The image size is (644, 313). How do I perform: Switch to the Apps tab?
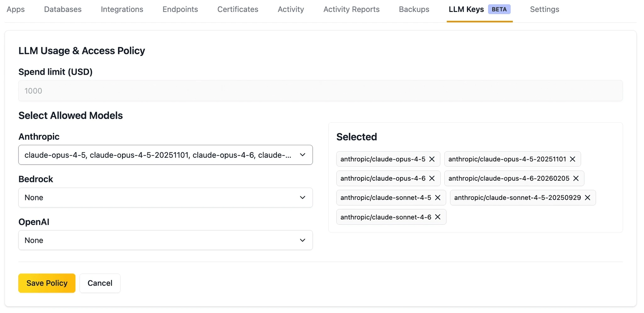[x=16, y=9]
